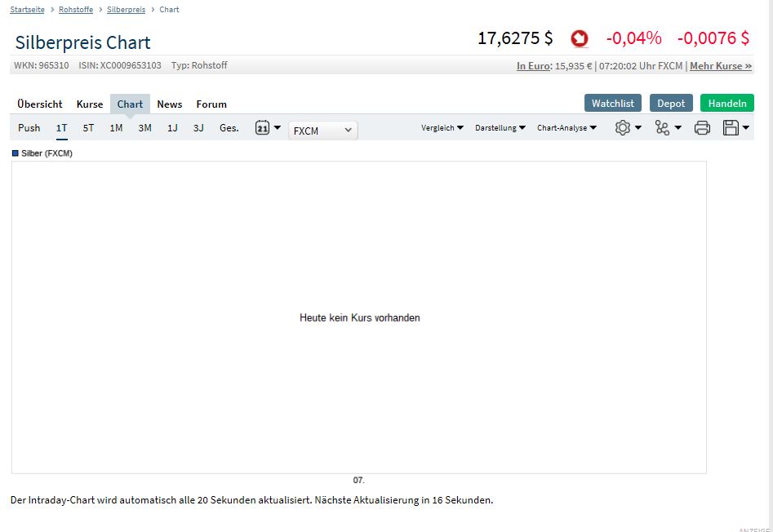Expand the settings gear dropdown arrow
The height and width of the screenshot is (532, 773).
point(638,127)
